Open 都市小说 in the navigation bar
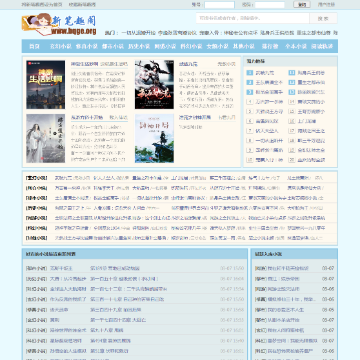 (113, 46)
